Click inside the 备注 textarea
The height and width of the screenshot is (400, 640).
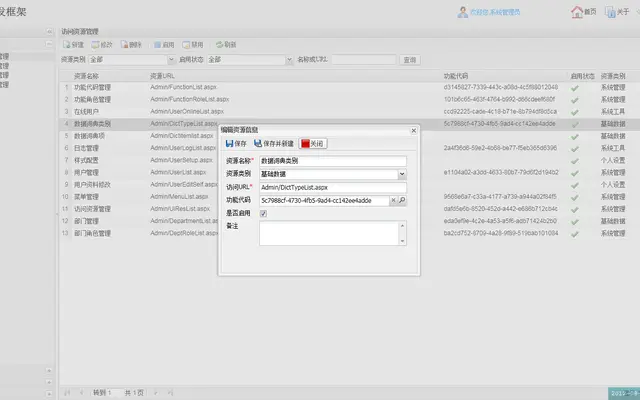(x=329, y=233)
